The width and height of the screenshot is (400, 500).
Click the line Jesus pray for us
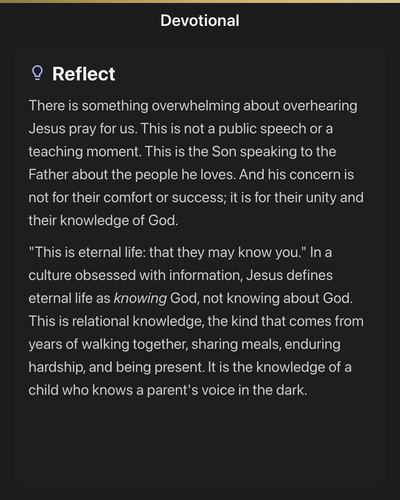click(83, 129)
